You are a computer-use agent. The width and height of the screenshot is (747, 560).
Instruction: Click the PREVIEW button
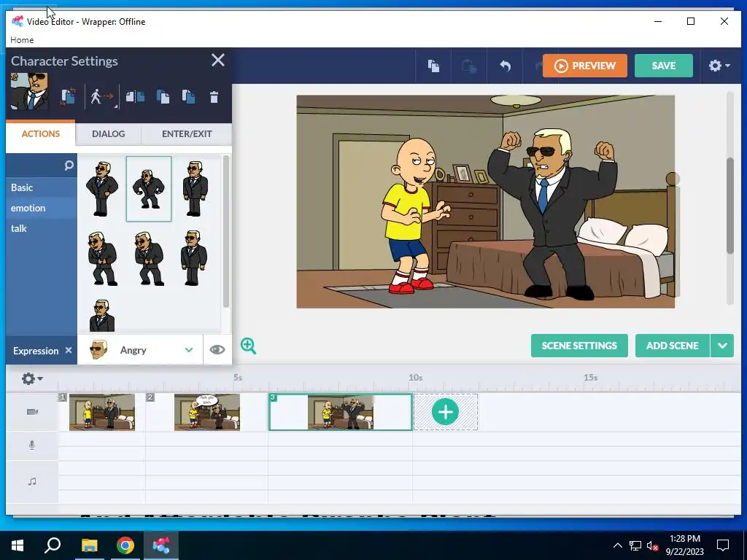coord(584,66)
